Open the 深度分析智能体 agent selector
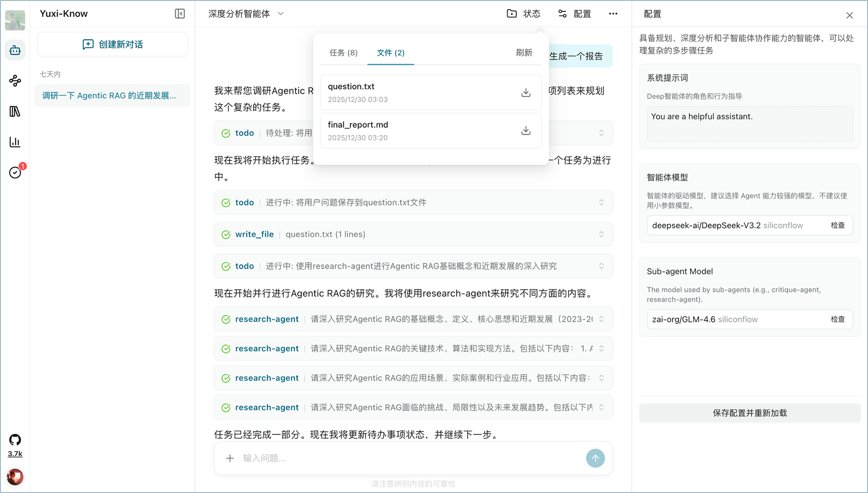This screenshot has height=493, width=868. click(x=245, y=14)
